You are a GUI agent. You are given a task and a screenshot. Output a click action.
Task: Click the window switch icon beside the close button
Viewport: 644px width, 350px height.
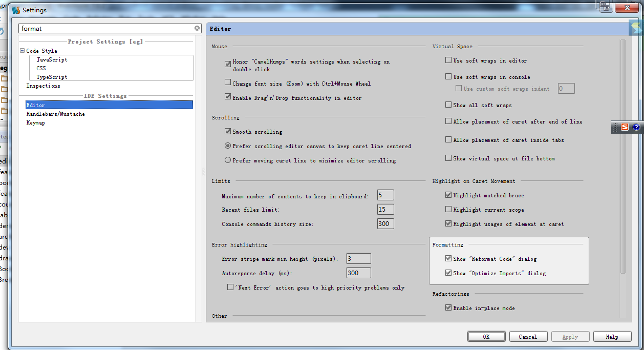[x=605, y=6]
